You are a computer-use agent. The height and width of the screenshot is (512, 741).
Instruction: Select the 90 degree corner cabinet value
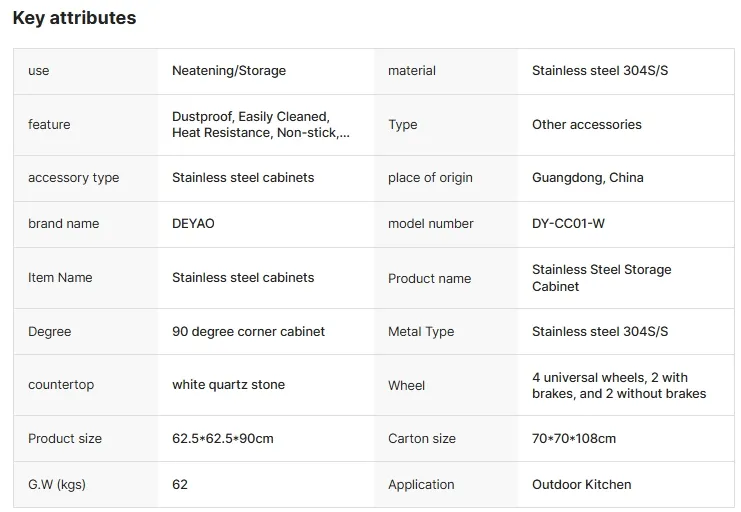point(248,331)
